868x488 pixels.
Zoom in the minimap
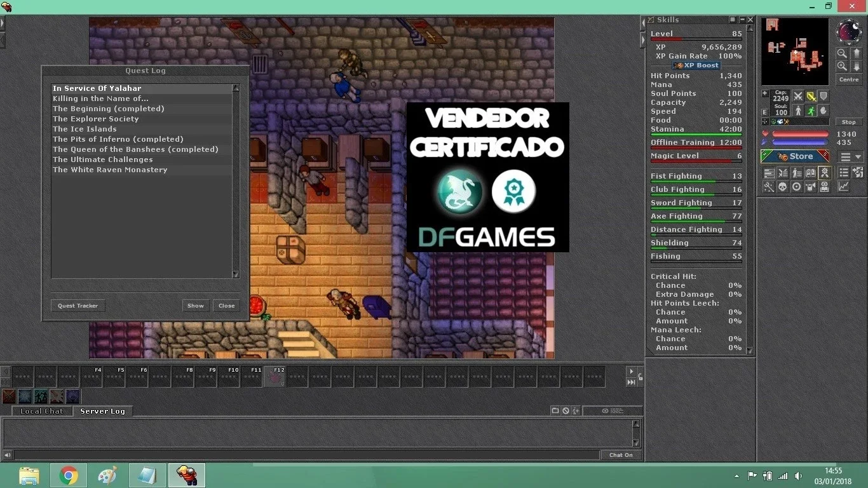point(841,66)
